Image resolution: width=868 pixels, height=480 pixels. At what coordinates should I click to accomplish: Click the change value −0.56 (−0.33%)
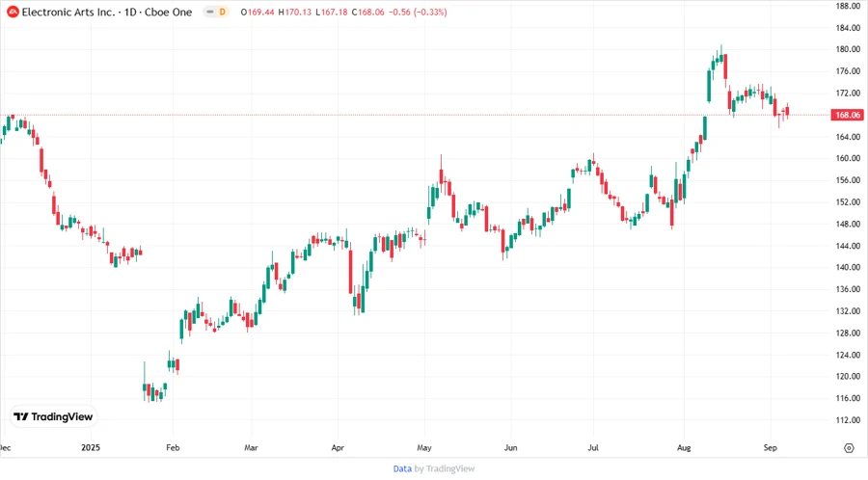[418, 12]
